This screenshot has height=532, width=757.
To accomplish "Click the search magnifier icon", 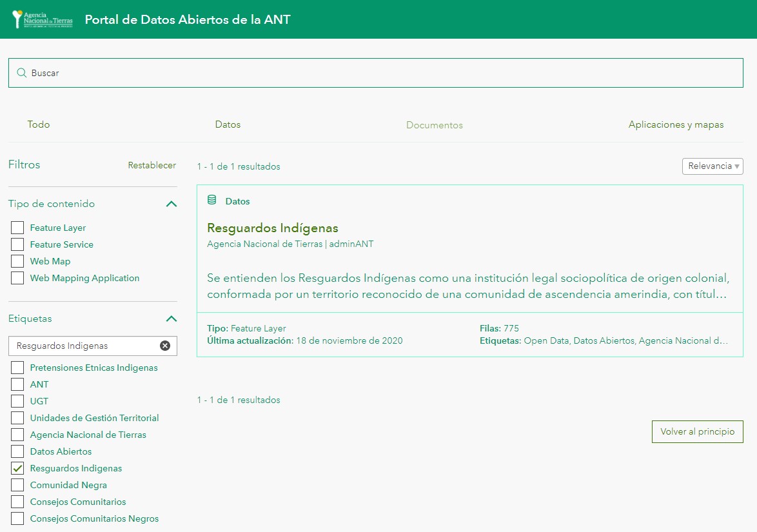I will click(22, 73).
